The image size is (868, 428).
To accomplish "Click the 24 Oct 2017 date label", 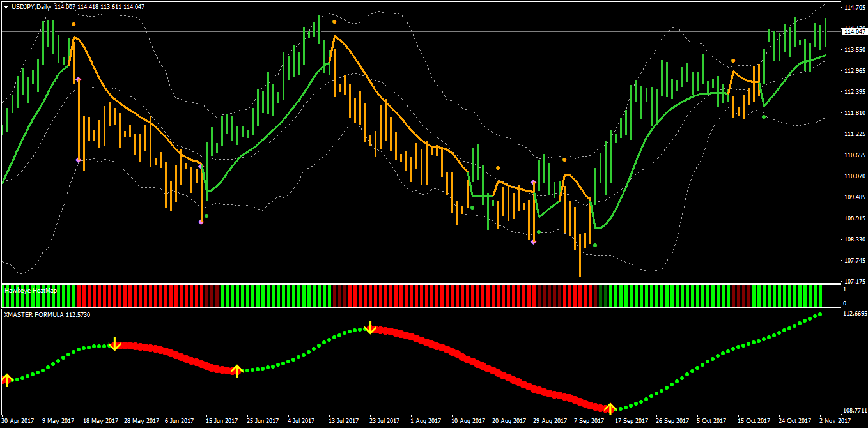I will (795, 421).
